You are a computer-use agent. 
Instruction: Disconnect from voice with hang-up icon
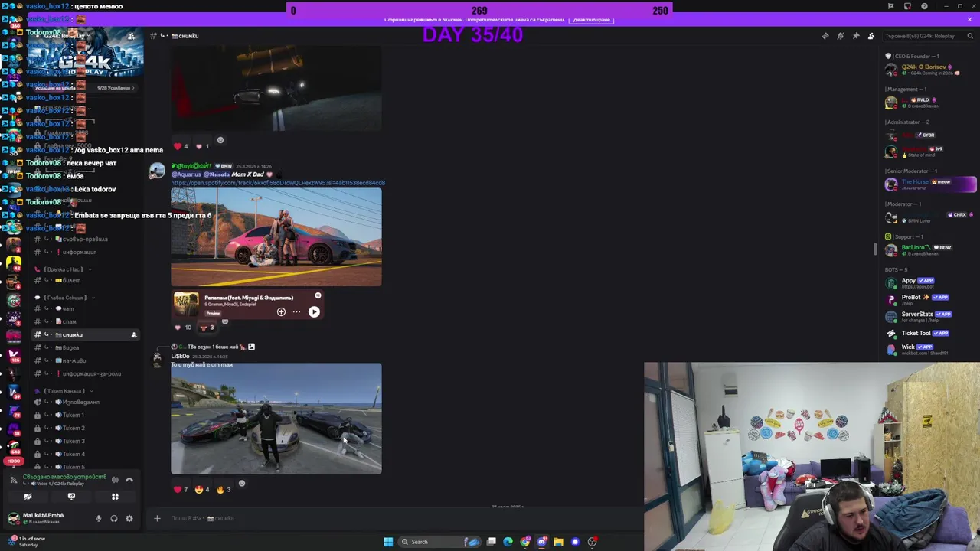(x=129, y=480)
